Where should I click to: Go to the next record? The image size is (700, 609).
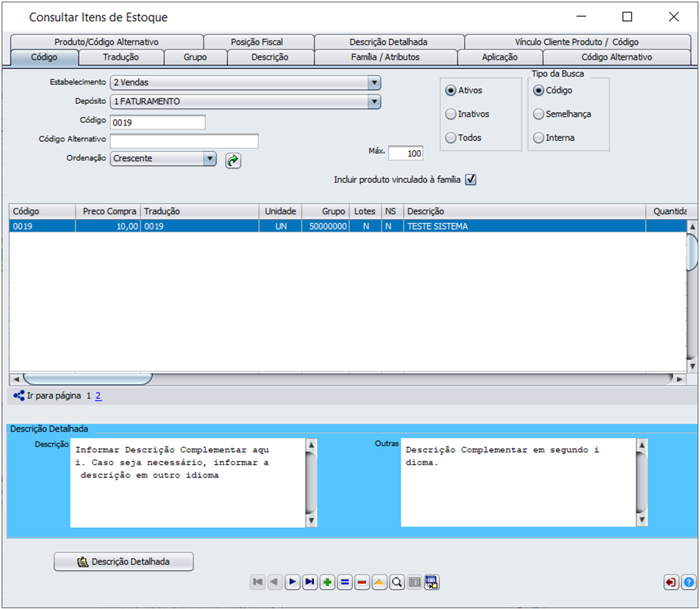click(293, 582)
